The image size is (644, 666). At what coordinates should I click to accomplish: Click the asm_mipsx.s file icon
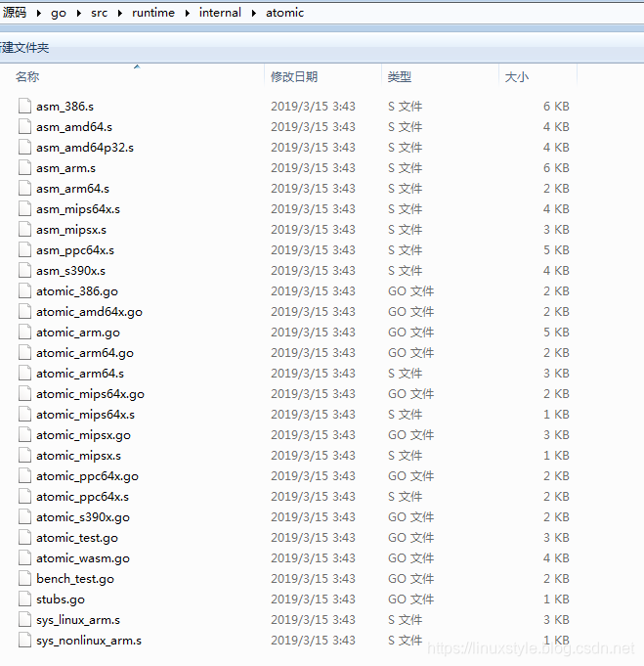[25, 229]
